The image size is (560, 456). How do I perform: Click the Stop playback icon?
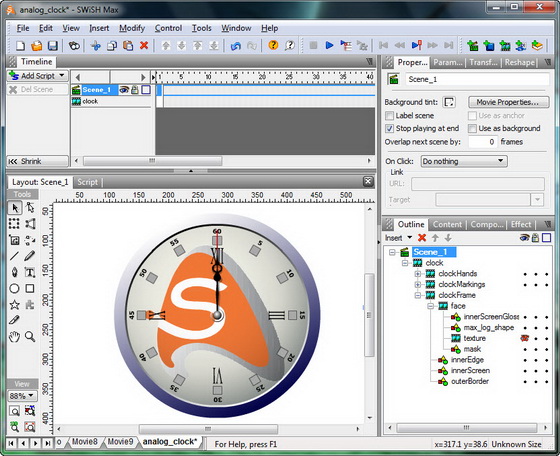(313, 45)
